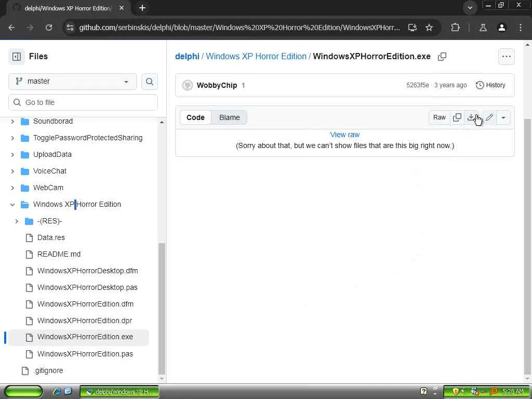Viewport: 532px width, 399px height.
Task: Expand the VoiceChat folder chevron
Action: [x=12, y=171]
